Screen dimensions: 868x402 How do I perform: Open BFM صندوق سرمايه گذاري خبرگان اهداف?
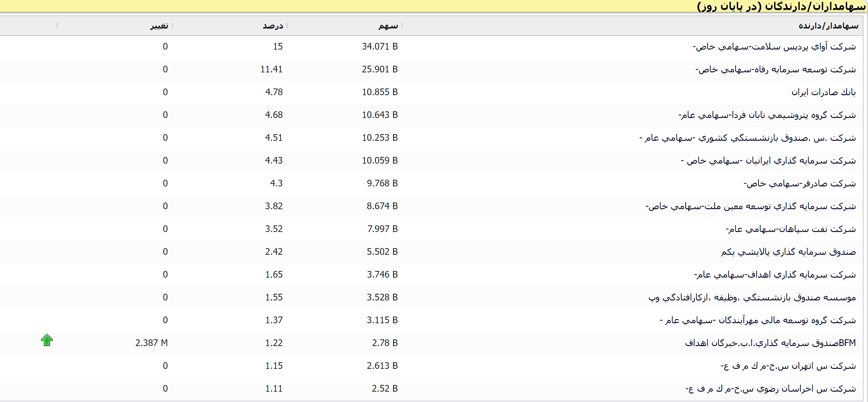click(770, 343)
